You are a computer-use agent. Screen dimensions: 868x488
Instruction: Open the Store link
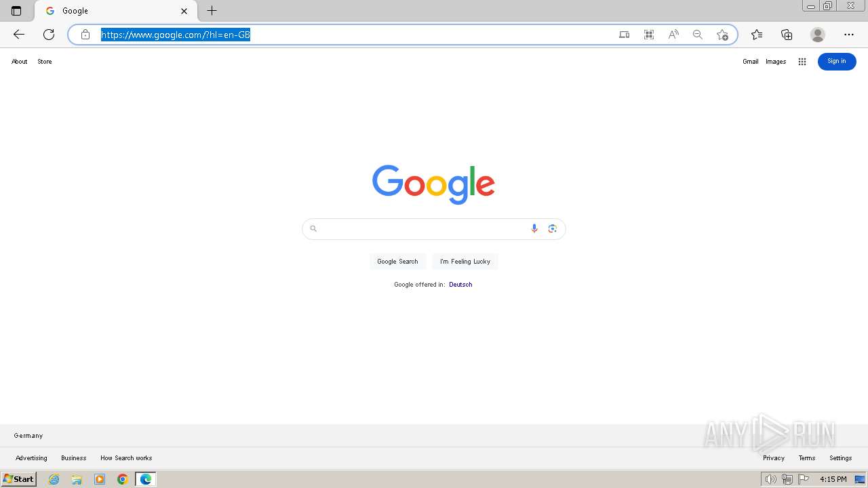[x=45, y=62]
